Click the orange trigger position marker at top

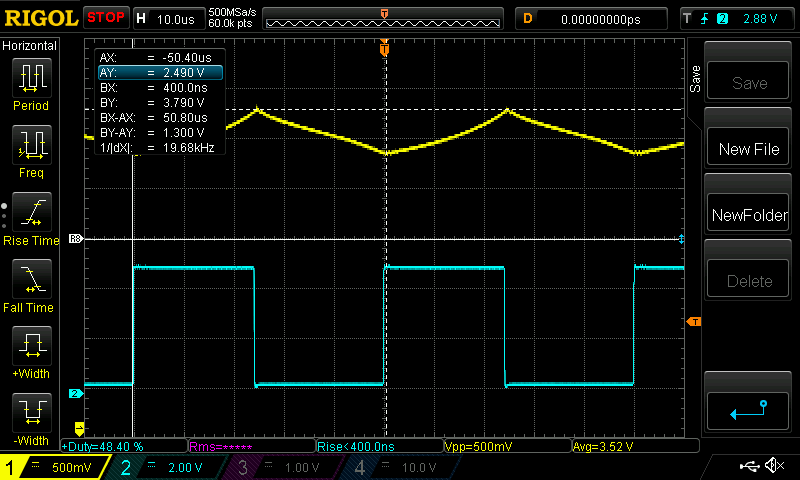[384, 48]
